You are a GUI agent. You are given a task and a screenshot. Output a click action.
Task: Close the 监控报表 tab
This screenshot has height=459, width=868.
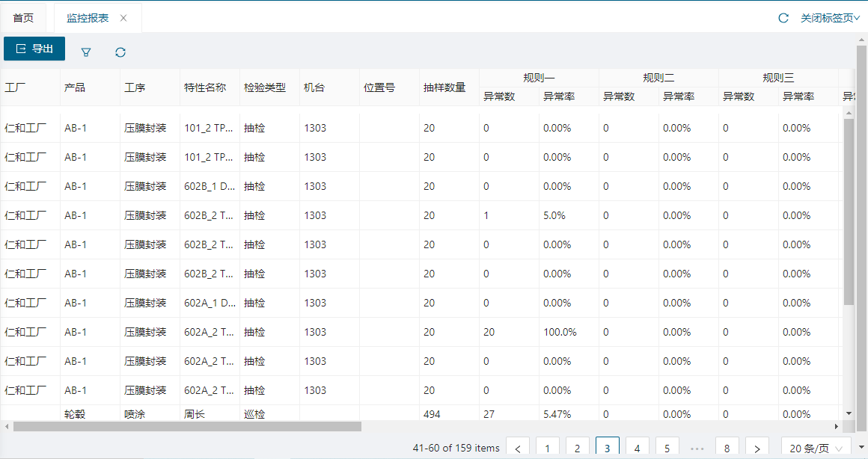pos(123,18)
